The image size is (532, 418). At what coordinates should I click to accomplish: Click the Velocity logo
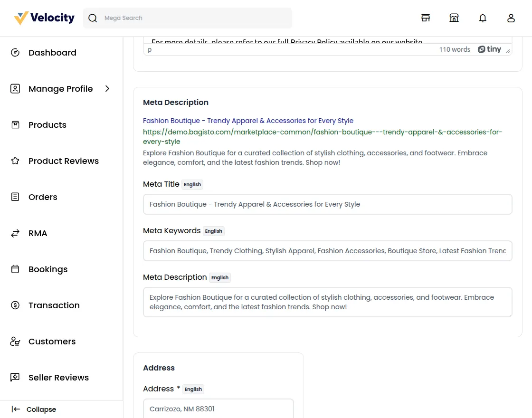coord(45,18)
